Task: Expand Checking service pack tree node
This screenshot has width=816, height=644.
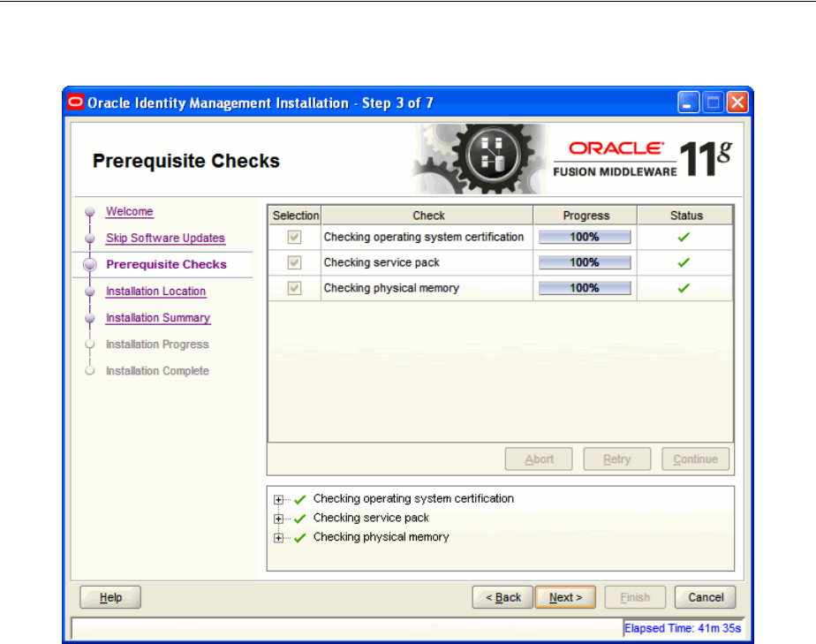Action: pyautogui.click(x=279, y=519)
